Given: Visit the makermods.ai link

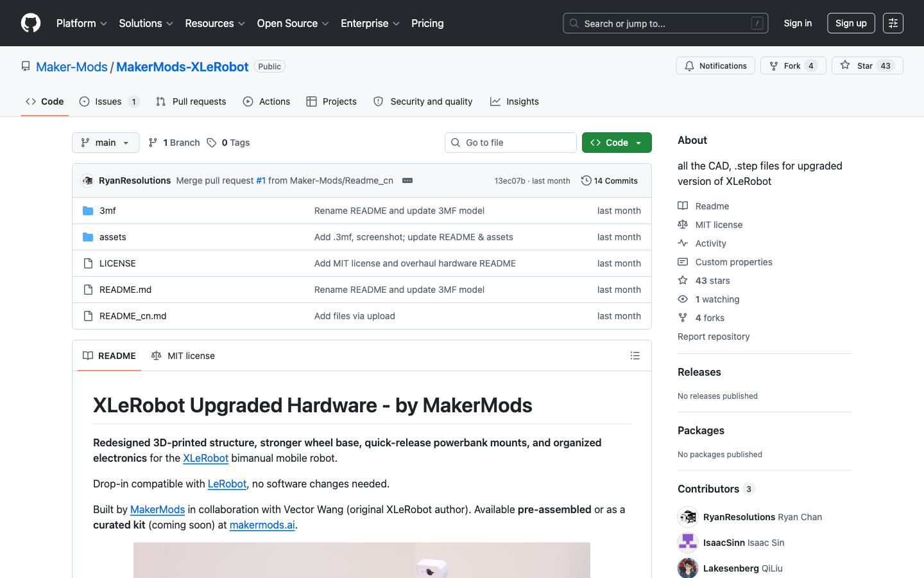Looking at the screenshot, I should pyautogui.click(x=262, y=525).
